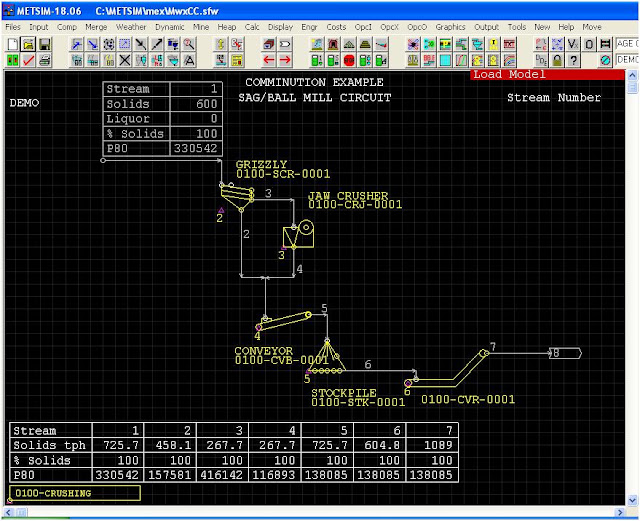Click the green traffic light icon
The height and width of the screenshot is (521, 640).
pos(13,60)
